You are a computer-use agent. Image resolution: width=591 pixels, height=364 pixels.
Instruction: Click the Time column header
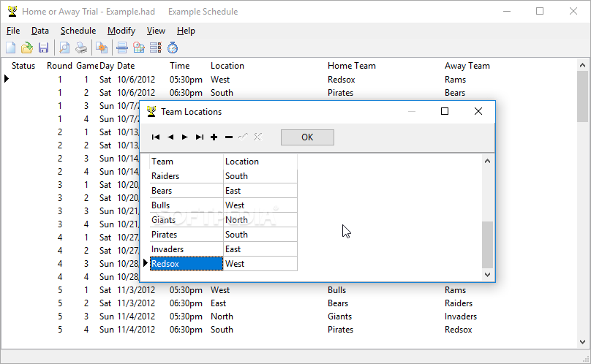click(179, 66)
